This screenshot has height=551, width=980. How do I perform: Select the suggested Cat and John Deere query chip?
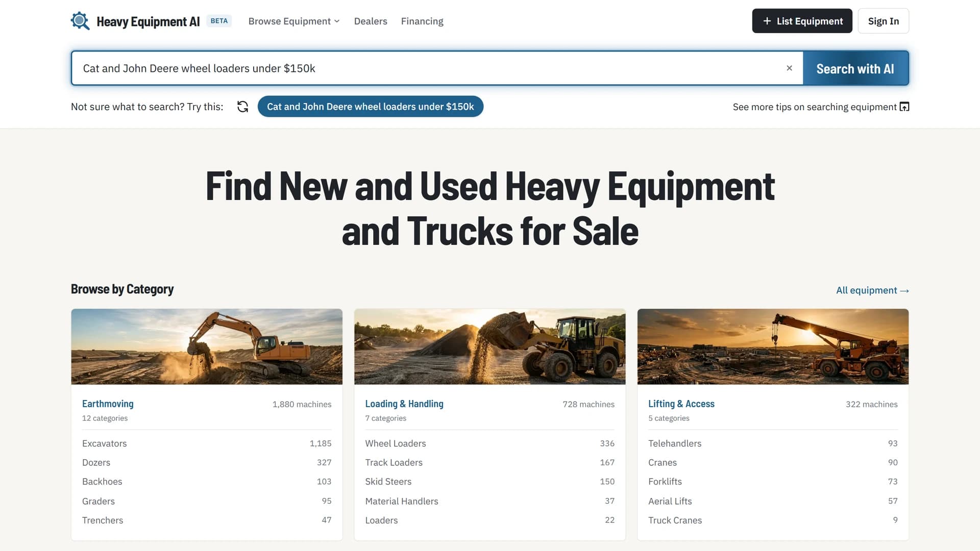point(370,107)
